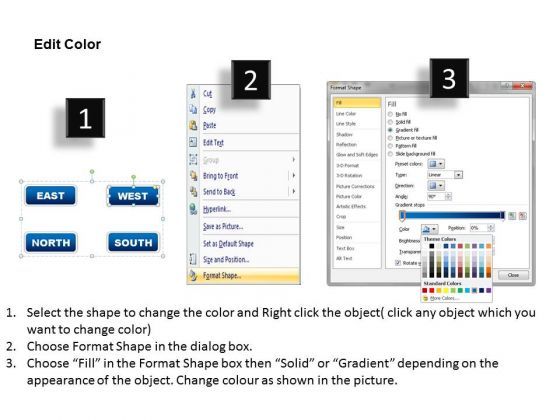The height and width of the screenshot is (420, 560).
Task: Expand the Direction dropdown
Action: 436,186
